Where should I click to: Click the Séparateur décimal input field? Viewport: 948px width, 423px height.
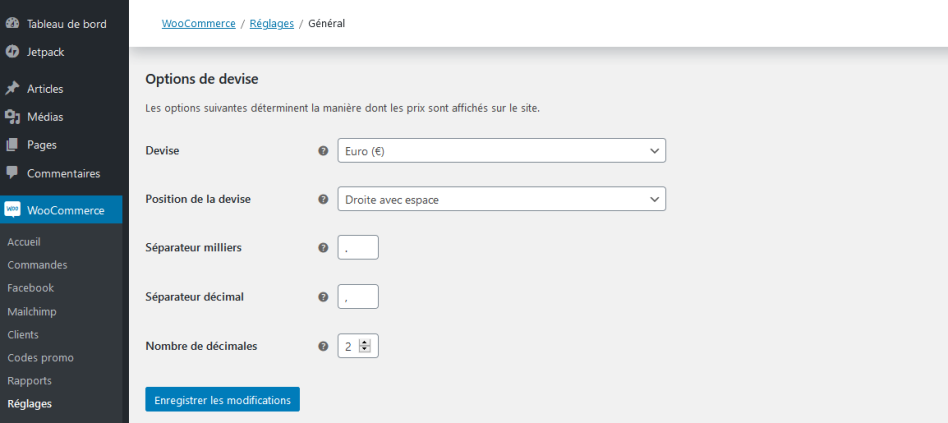click(358, 297)
